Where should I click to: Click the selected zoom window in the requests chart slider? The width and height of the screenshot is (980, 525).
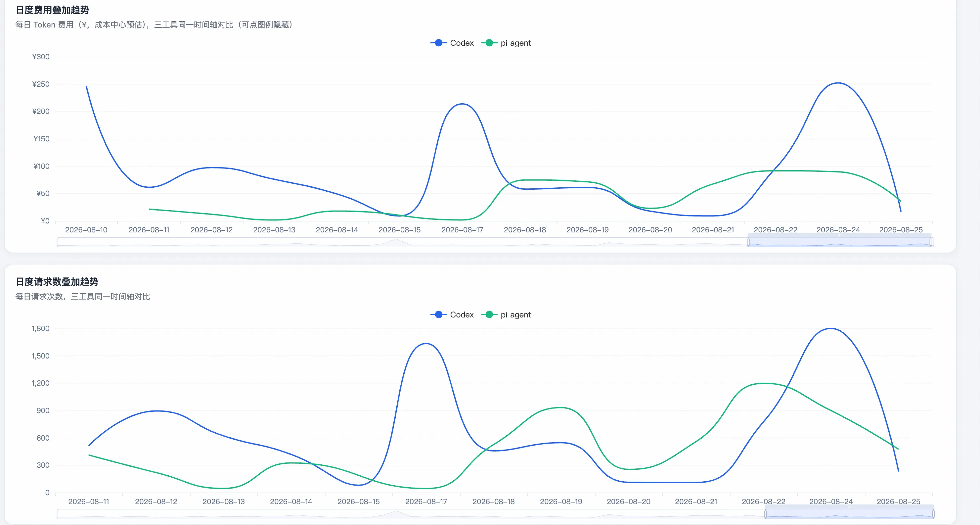point(849,514)
